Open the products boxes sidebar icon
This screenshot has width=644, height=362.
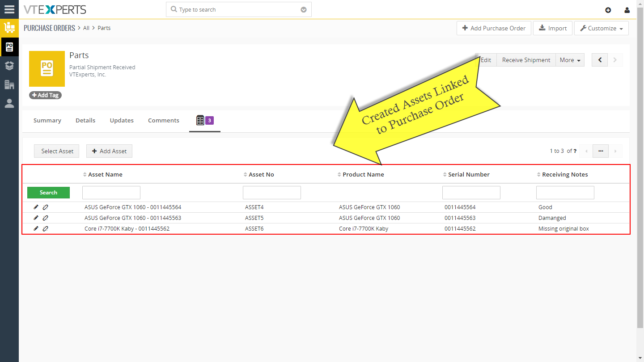(9, 66)
